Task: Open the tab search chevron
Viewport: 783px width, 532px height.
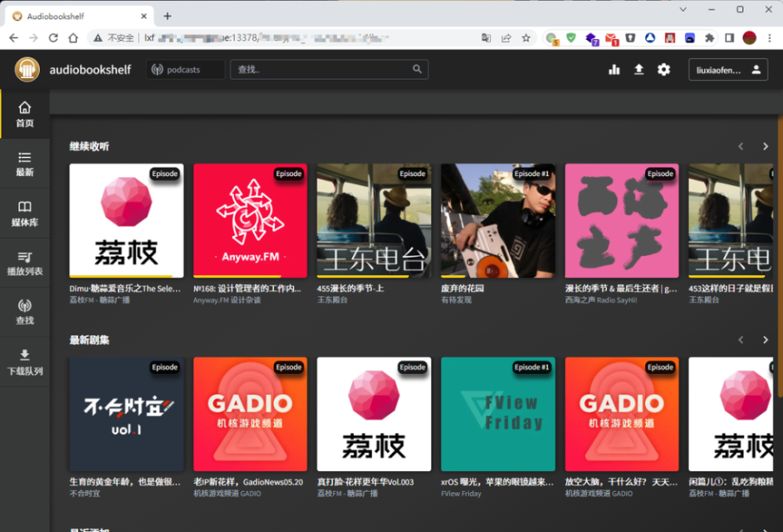Action: click(x=683, y=9)
